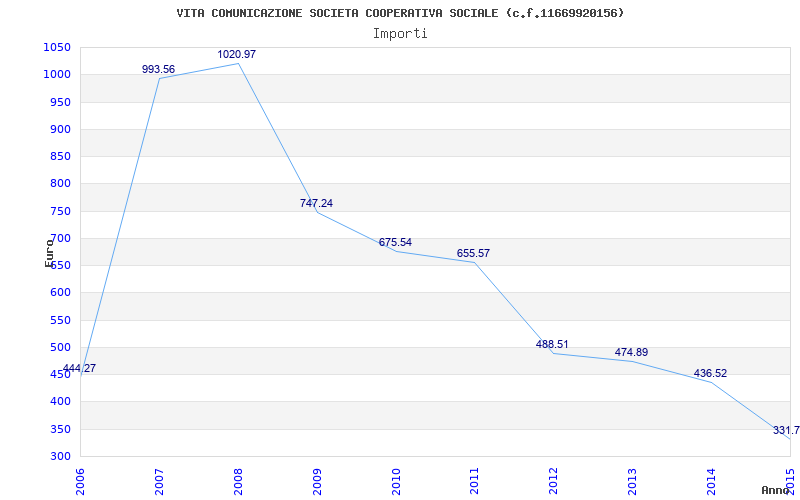Click the Euro y-axis title
This screenshot has width=800, height=500.
[49, 253]
